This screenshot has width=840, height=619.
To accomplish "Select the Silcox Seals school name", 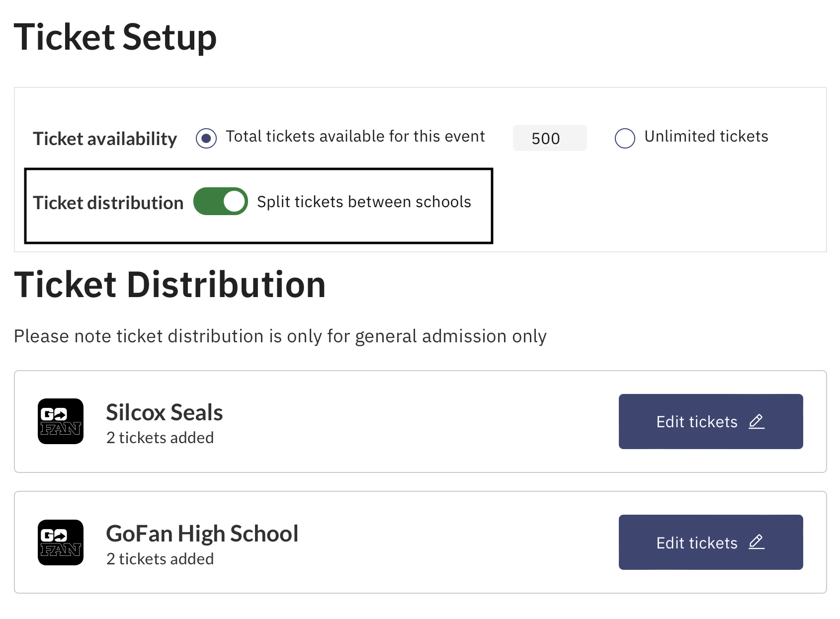I will 164,412.
